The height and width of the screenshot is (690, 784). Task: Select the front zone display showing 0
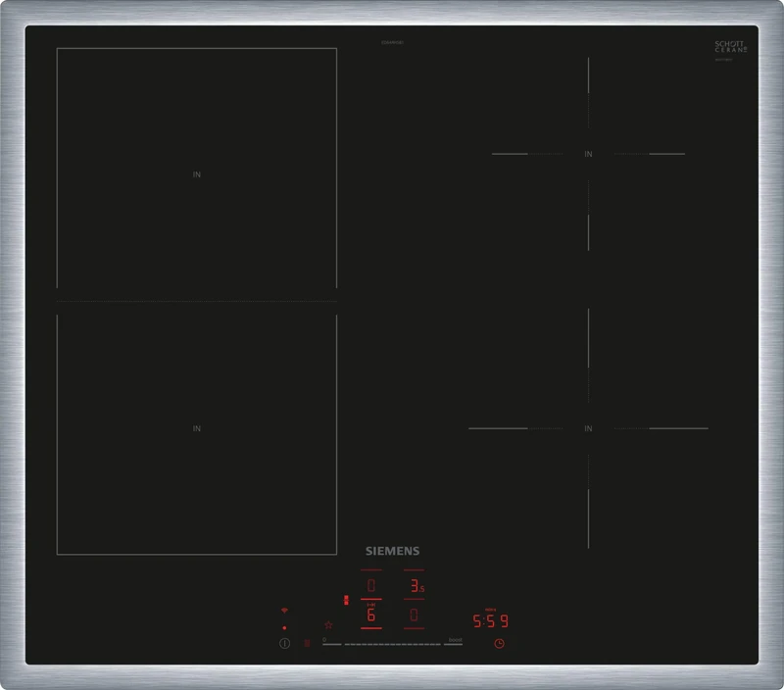pos(413,616)
